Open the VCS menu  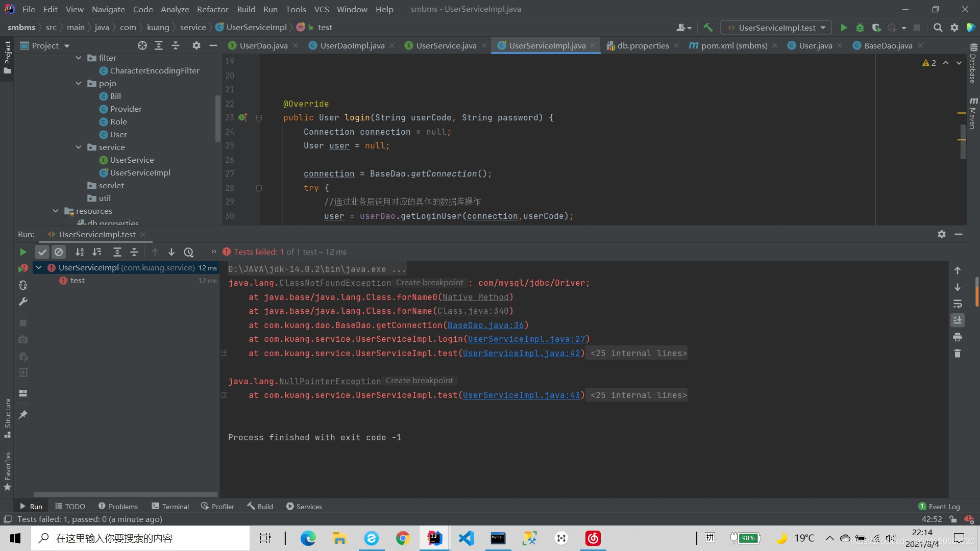pos(322,9)
